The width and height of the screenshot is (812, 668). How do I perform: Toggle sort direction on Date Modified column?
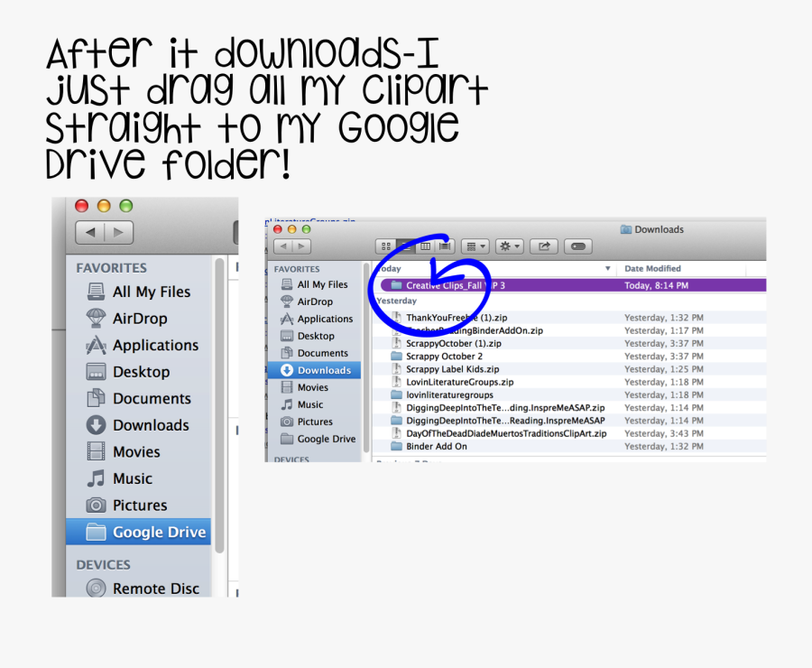point(609,268)
